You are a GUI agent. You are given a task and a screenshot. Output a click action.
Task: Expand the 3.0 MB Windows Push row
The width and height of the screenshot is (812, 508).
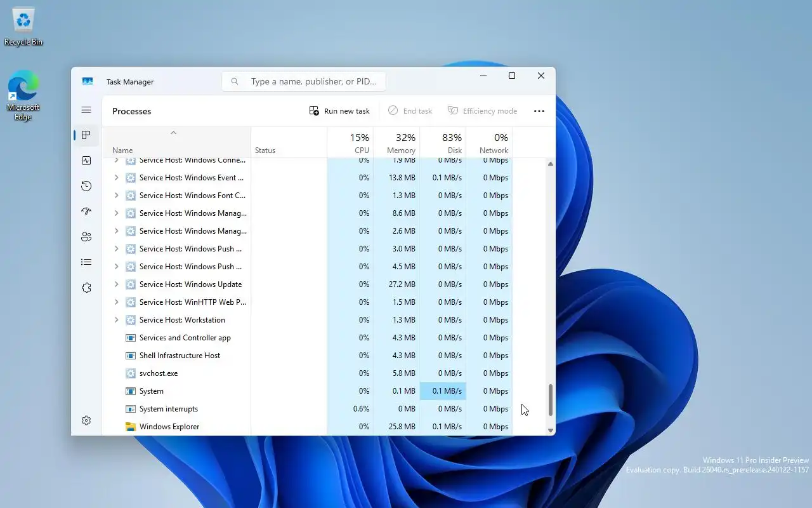(116, 249)
